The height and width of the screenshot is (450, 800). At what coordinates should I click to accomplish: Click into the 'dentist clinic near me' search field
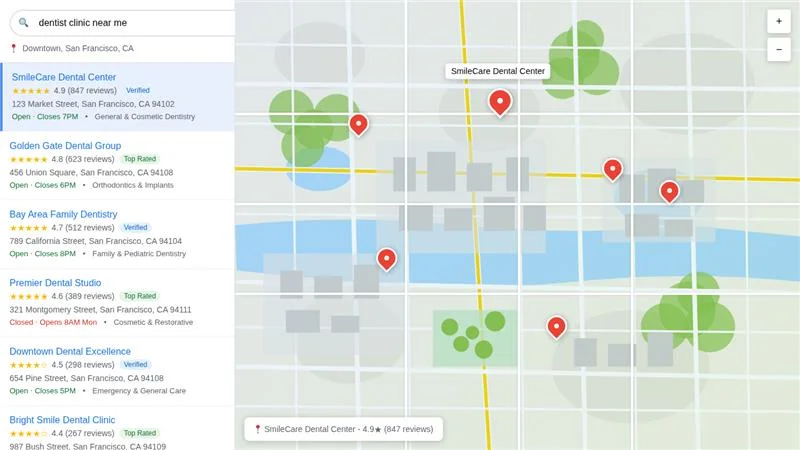130,22
